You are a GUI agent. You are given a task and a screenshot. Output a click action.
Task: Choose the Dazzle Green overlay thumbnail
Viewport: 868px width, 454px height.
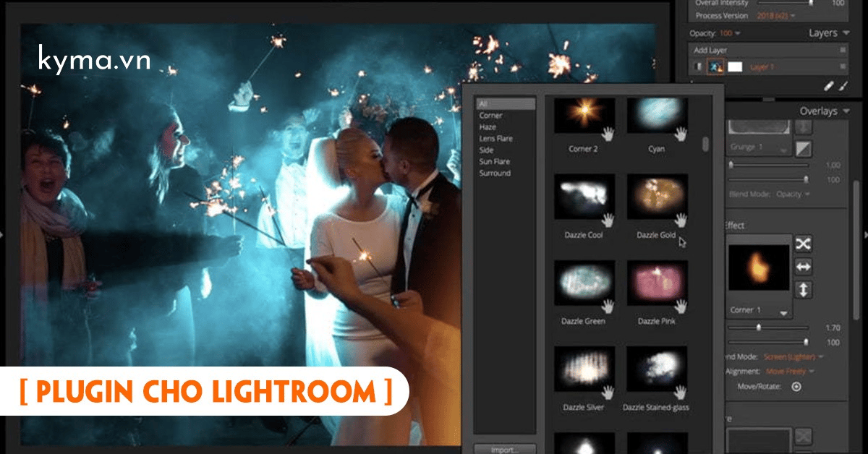click(584, 283)
